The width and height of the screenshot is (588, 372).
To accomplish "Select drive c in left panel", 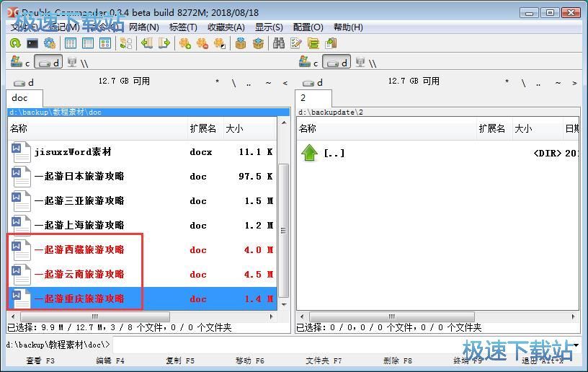I will [20, 62].
